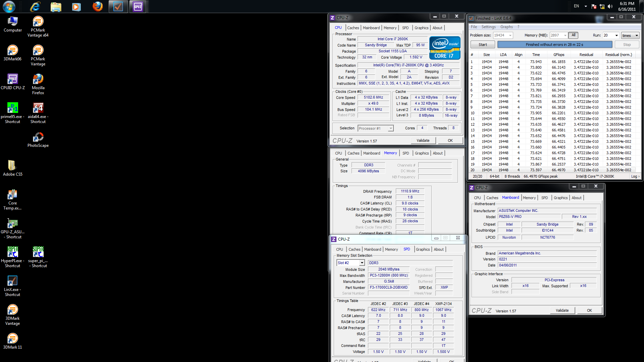Launch the CPUID CPU-Z desktop icon
The image size is (644, 362).
point(12,79)
